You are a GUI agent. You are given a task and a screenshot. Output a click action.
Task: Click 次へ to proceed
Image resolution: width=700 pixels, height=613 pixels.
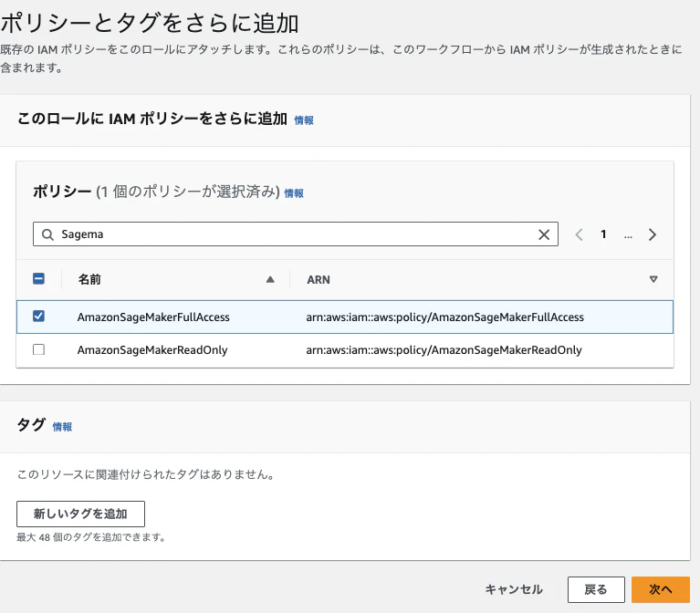661,590
